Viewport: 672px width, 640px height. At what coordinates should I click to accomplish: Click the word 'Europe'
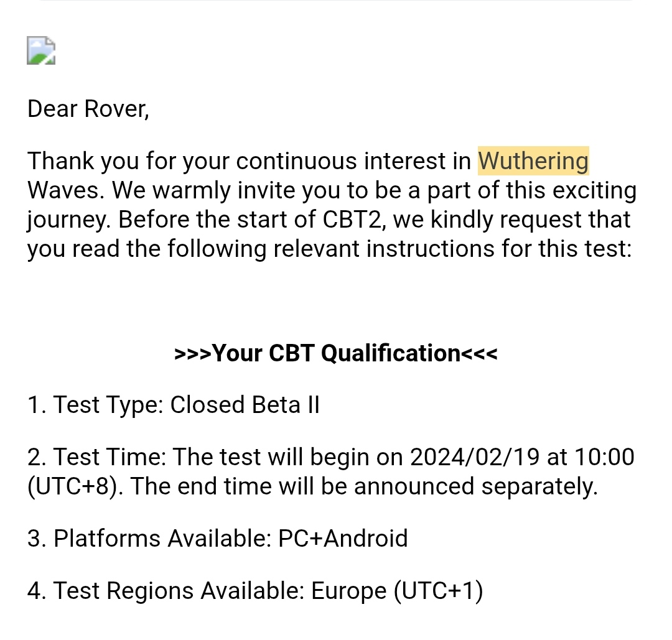(x=348, y=590)
